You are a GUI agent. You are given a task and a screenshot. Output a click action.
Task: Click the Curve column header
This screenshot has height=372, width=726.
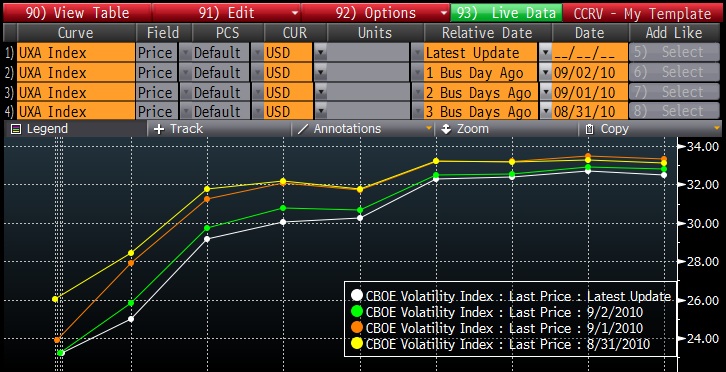[76, 33]
